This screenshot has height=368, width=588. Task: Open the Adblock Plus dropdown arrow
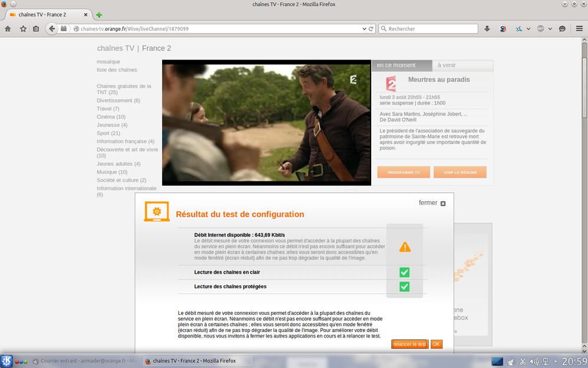point(550,28)
